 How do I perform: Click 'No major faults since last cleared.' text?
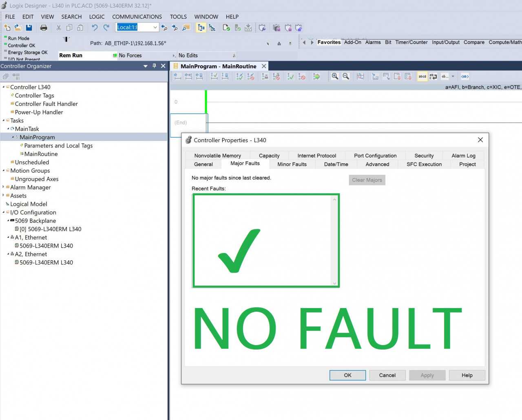coord(231,178)
